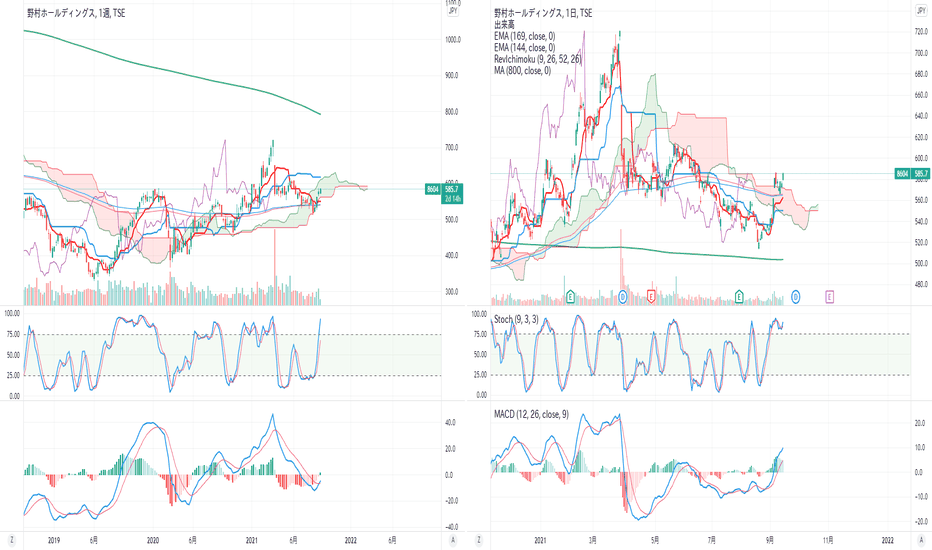
Task: Click the 5月 label on daily time axis
Action: pyautogui.click(x=655, y=540)
